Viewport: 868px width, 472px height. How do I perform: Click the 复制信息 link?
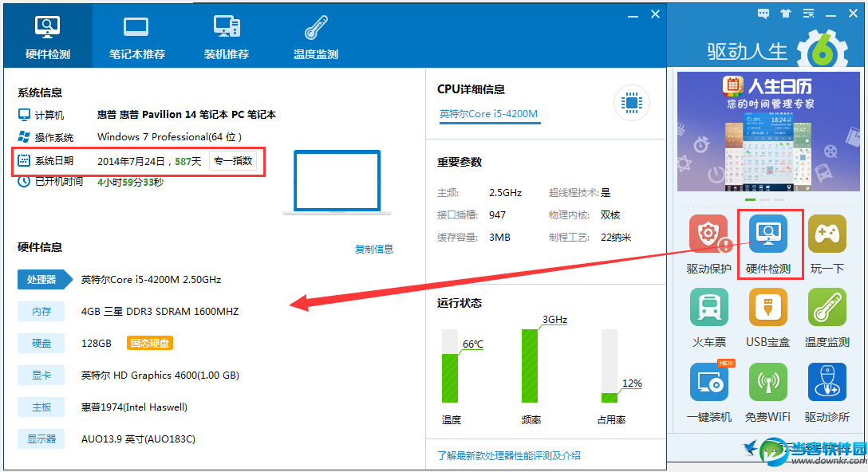pos(373,249)
